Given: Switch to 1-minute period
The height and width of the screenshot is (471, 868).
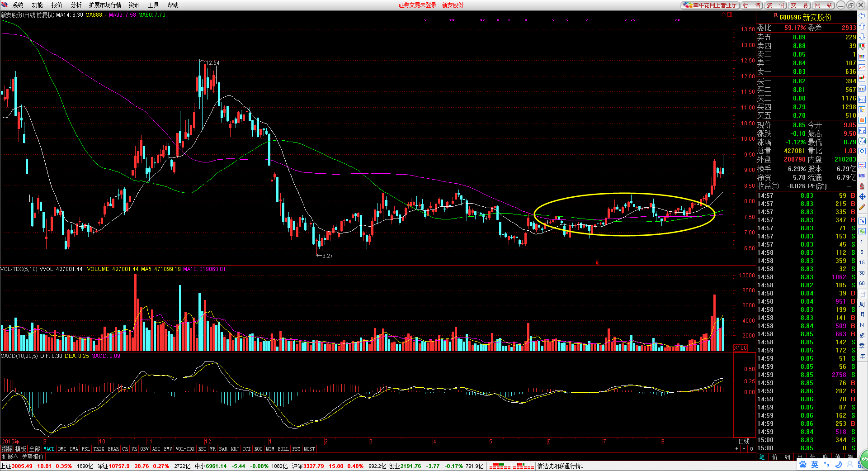Looking at the screenshot, I should 862,242.
